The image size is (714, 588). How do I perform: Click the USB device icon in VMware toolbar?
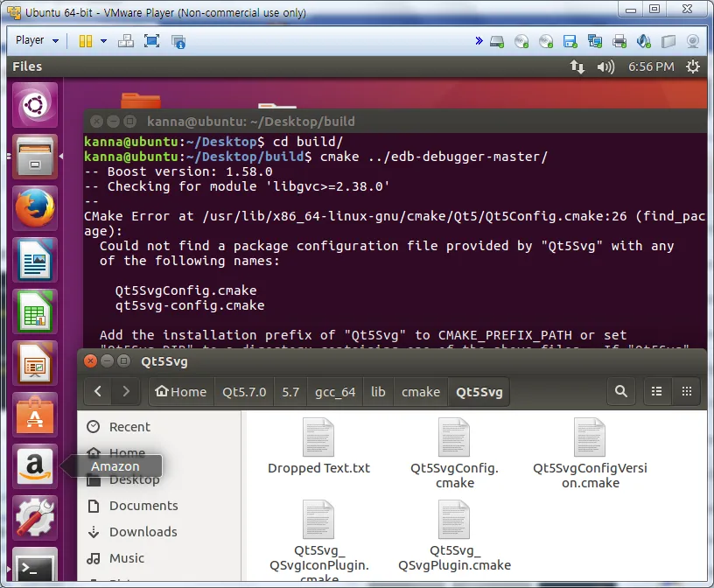pyautogui.click(x=668, y=41)
